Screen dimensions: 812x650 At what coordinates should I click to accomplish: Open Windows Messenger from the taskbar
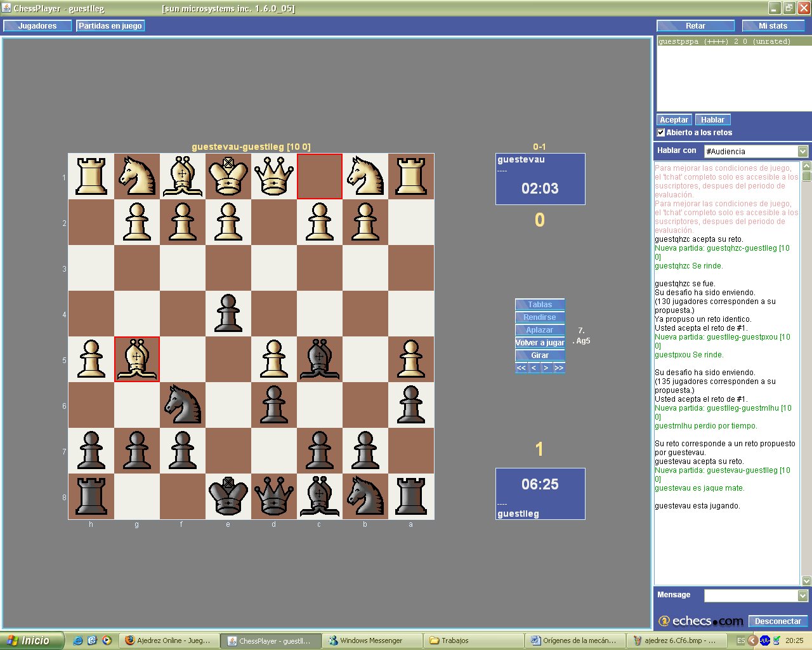[x=372, y=640]
